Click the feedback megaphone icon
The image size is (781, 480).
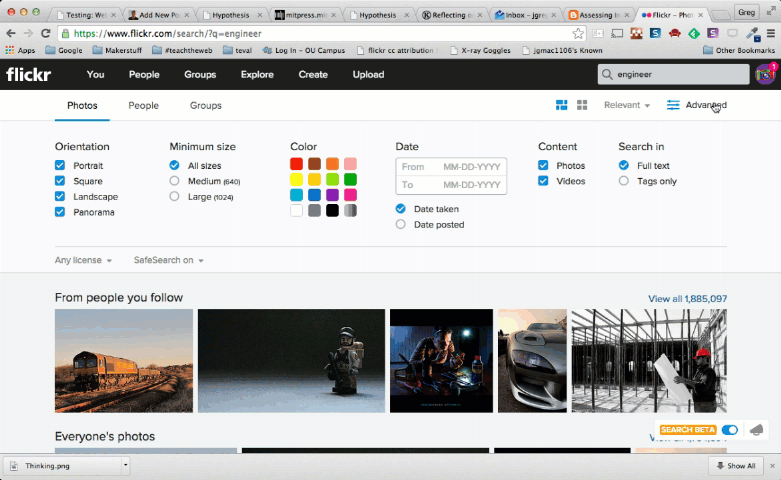(x=756, y=429)
